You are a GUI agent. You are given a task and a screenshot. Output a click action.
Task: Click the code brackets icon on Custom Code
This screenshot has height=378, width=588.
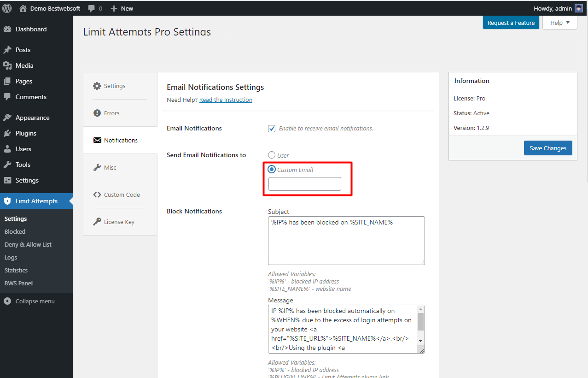click(x=97, y=195)
